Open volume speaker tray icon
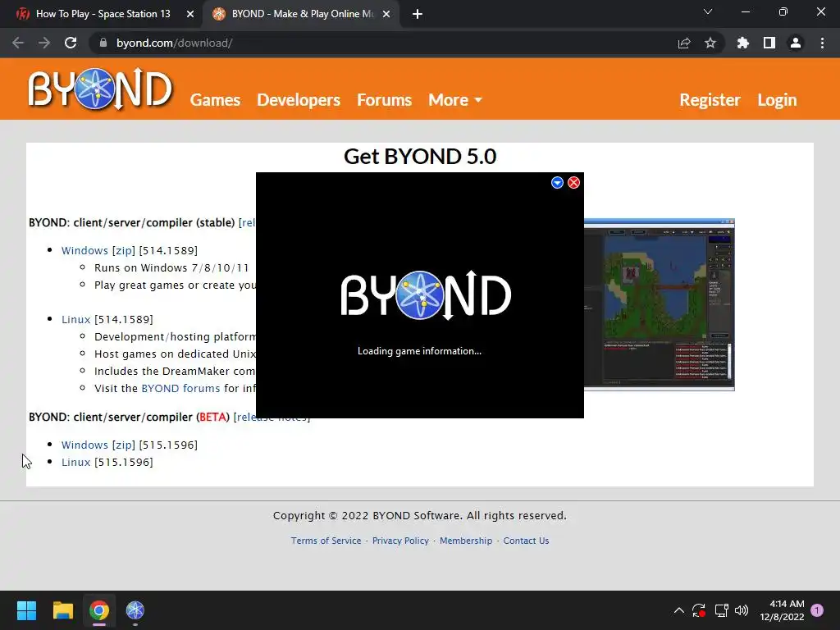This screenshot has height=630, width=840. (742, 610)
